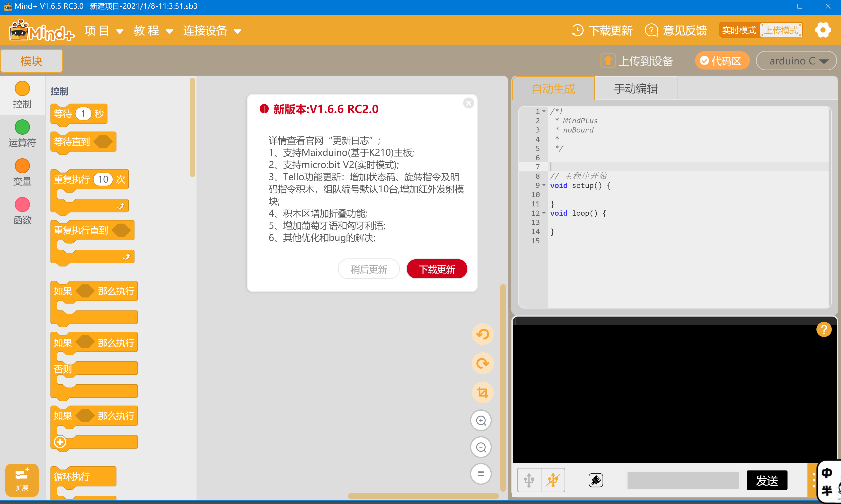Click the plus icon on 如果 block

point(60,442)
